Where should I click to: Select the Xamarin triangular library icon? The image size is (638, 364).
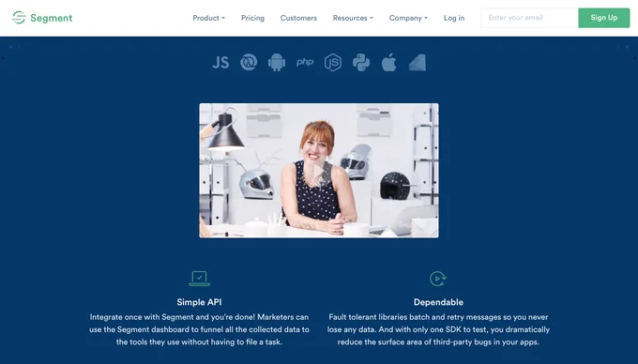(x=418, y=63)
